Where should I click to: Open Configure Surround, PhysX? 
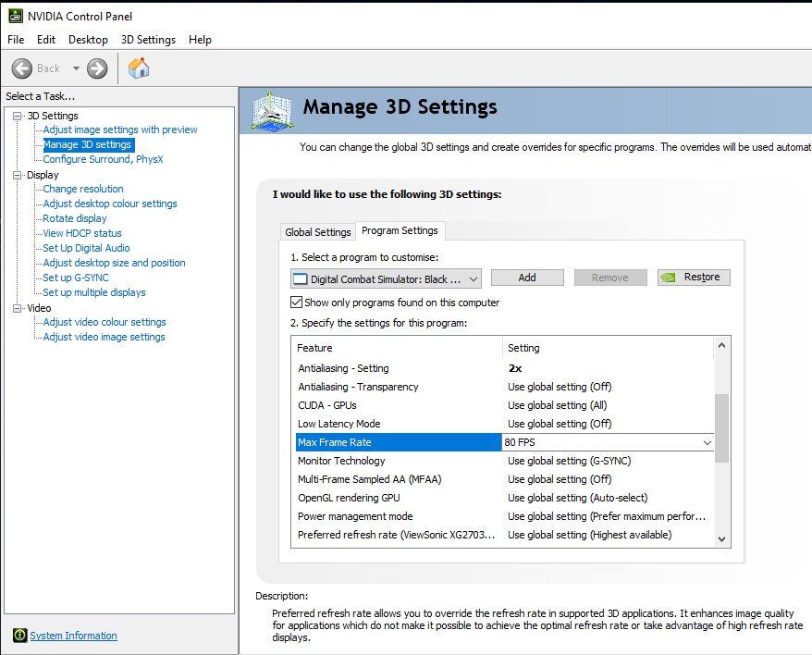103,159
